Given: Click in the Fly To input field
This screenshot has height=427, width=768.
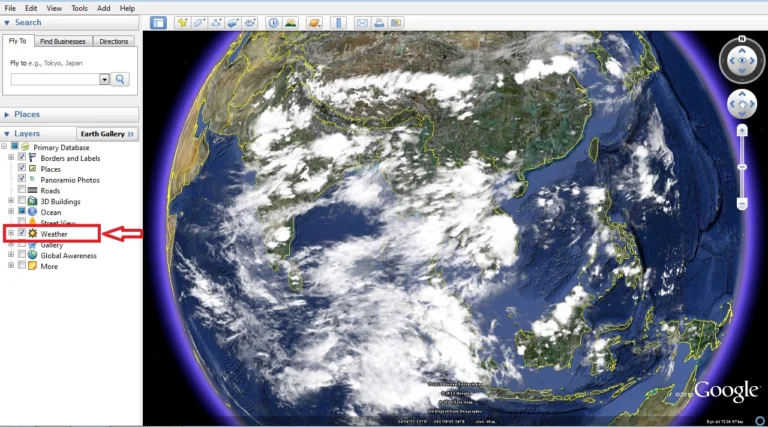Looking at the screenshot, I should click(x=55, y=79).
